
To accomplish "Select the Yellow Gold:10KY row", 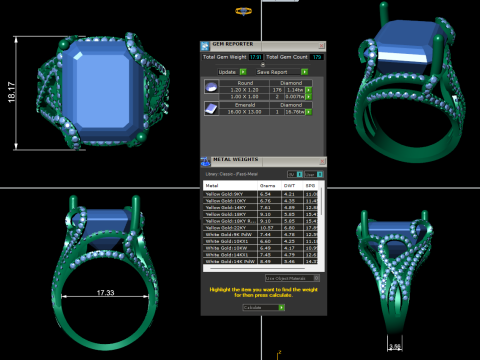I will click(260, 201).
